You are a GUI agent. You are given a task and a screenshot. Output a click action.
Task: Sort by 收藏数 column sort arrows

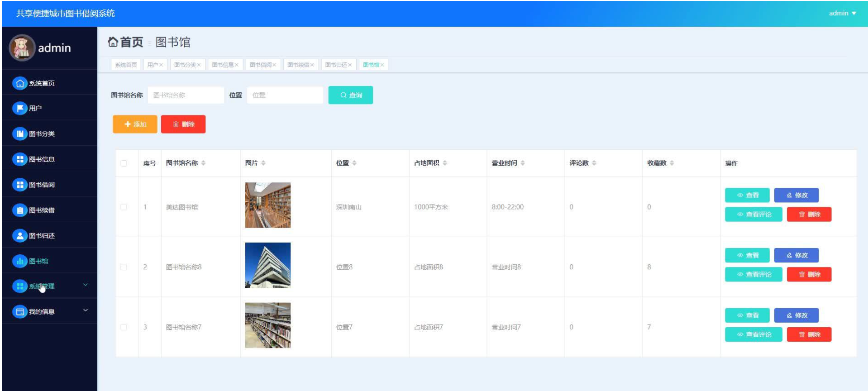click(x=672, y=163)
